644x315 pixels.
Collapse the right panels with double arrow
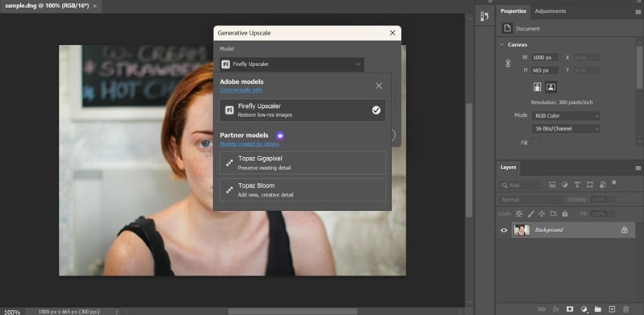click(638, 2)
